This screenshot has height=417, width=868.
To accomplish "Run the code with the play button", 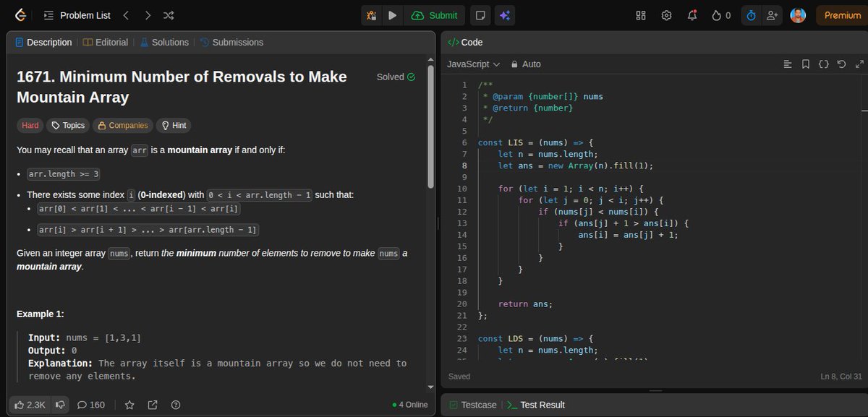I will [392, 15].
